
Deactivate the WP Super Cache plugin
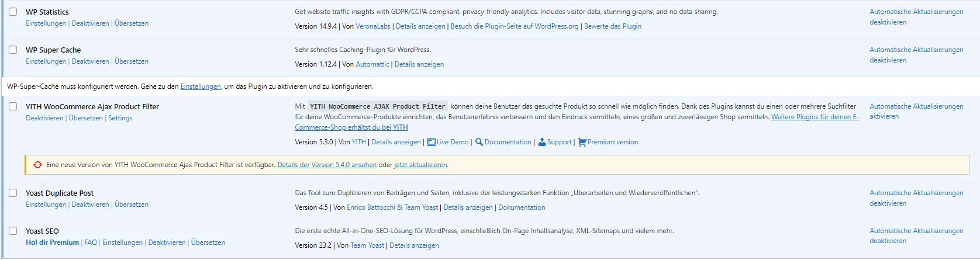pos(90,61)
